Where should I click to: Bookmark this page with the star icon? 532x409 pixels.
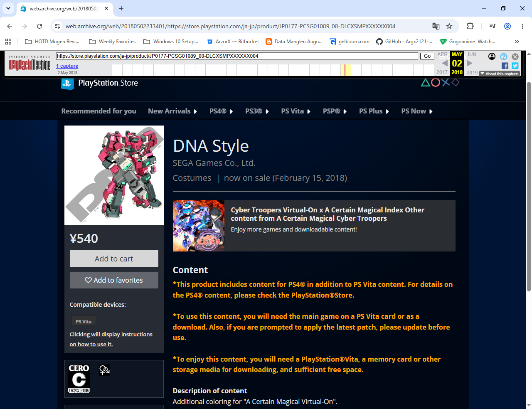coord(449,26)
